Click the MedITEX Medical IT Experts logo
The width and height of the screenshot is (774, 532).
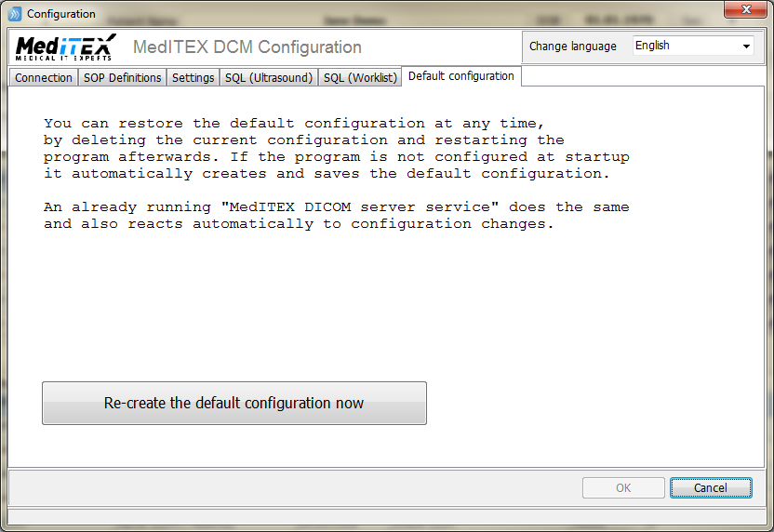coord(66,47)
